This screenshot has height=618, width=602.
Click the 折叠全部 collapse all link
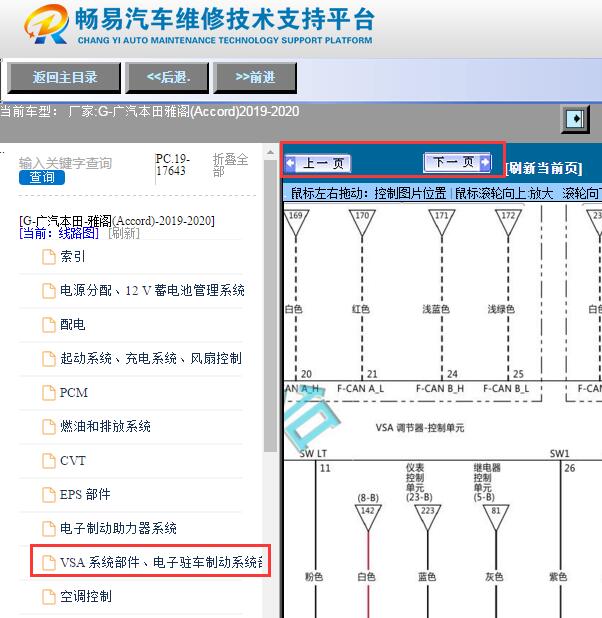click(x=230, y=165)
